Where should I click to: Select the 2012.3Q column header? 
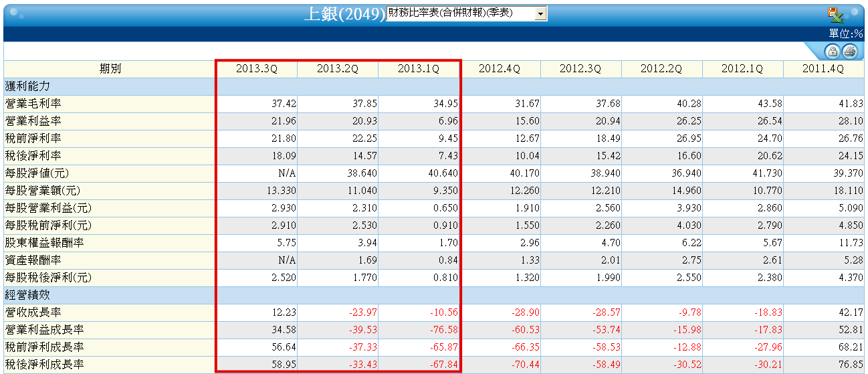pyautogui.click(x=580, y=69)
